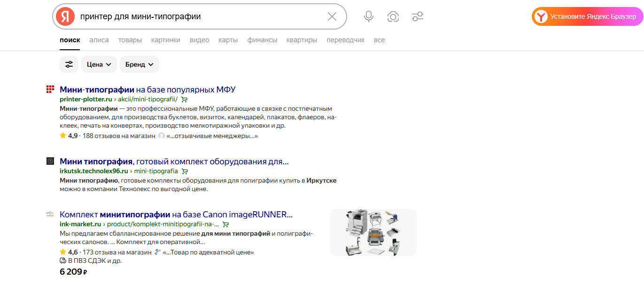The width and height of the screenshot is (644, 292).
Task: Open result Комплект минитипографии на базе Canon imageRUNNER
Action: point(176,215)
